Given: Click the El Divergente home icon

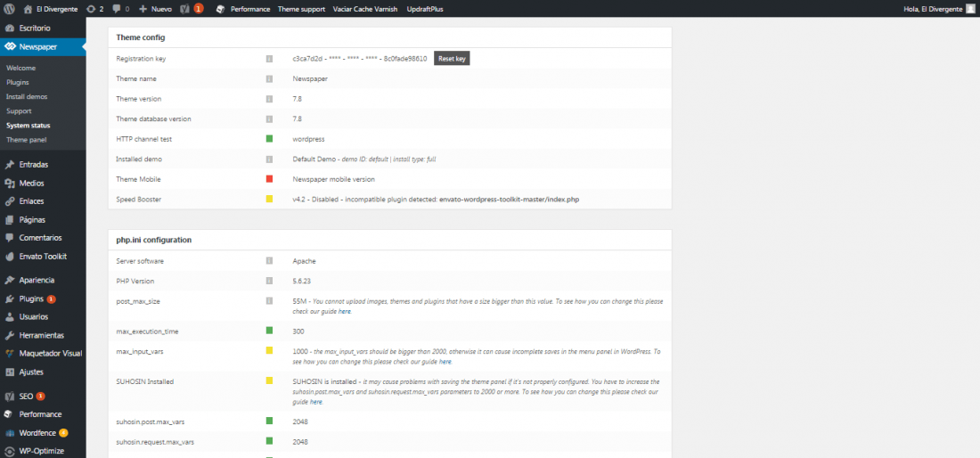Looking at the screenshot, I should point(28,9).
